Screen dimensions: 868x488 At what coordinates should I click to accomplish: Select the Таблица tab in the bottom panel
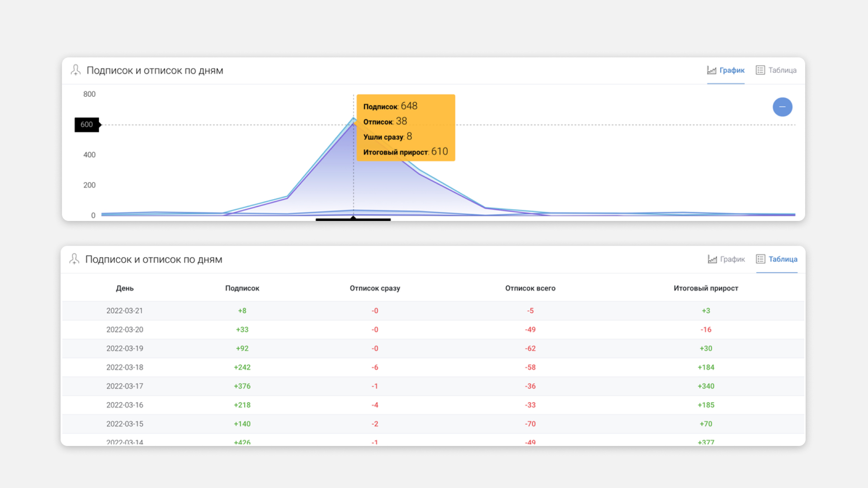[x=783, y=259]
